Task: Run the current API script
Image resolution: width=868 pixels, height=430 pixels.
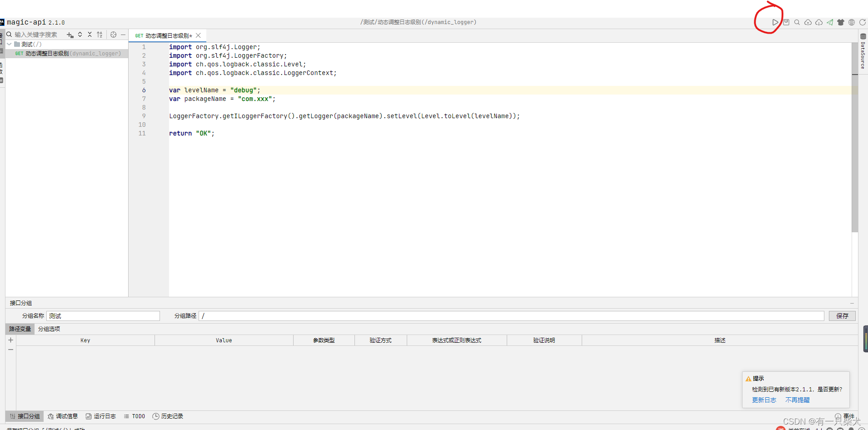Action: coord(775,22)
